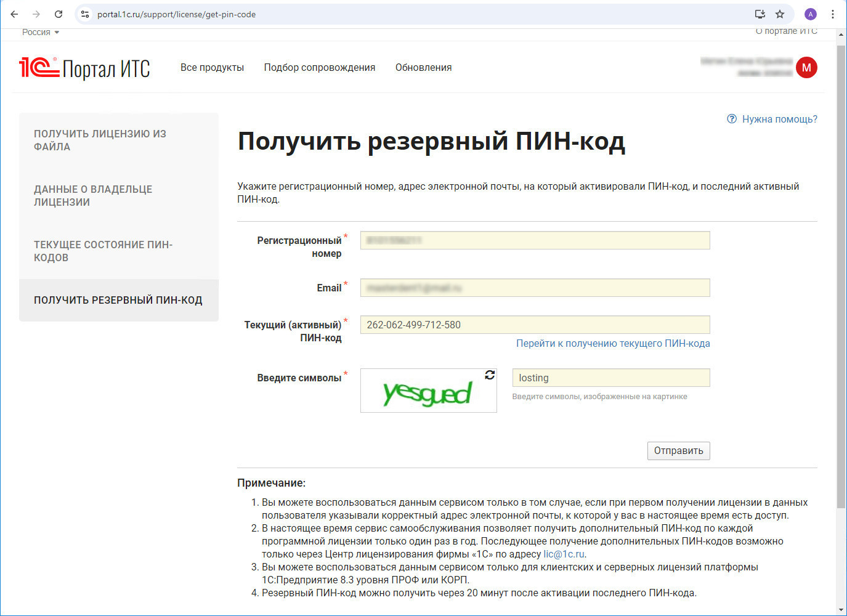Reload the page with the refresh icon

tap(59, 14)
